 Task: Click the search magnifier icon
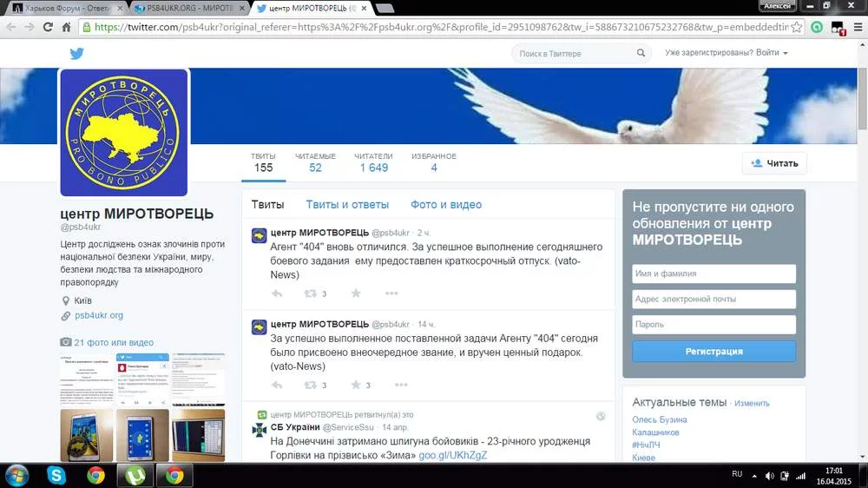pyautogui.click(x=641, y=53)
